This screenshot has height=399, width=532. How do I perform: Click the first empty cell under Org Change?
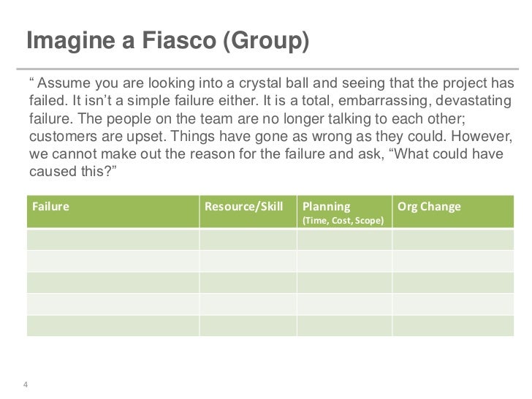tap(449, 240)
